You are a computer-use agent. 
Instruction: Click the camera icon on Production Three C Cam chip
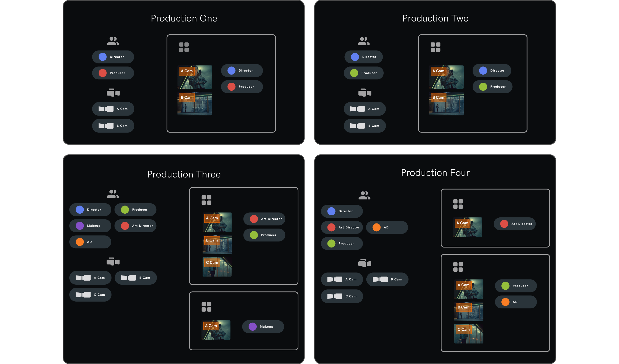pyautogui.click(x=83, y=295)
